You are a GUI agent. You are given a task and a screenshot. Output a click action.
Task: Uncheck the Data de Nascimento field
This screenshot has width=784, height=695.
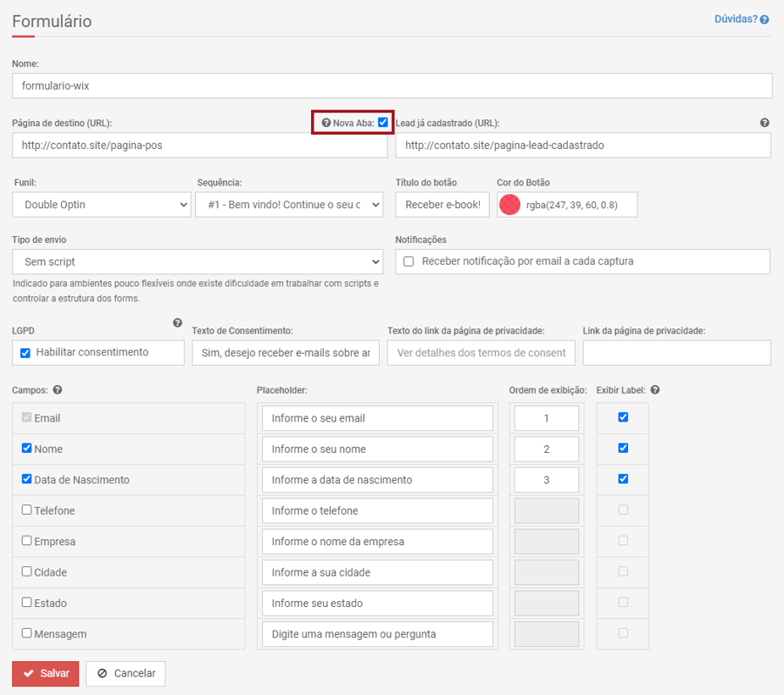[27, 479]
